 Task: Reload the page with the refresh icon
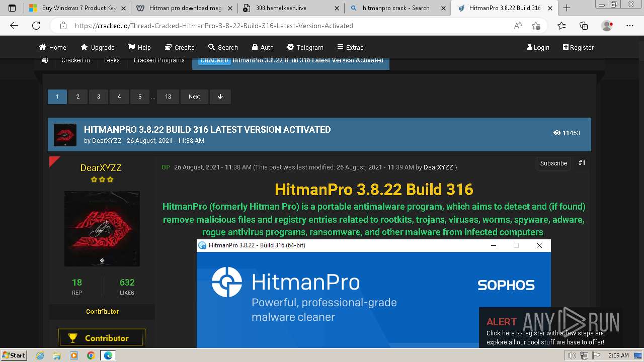36,26
